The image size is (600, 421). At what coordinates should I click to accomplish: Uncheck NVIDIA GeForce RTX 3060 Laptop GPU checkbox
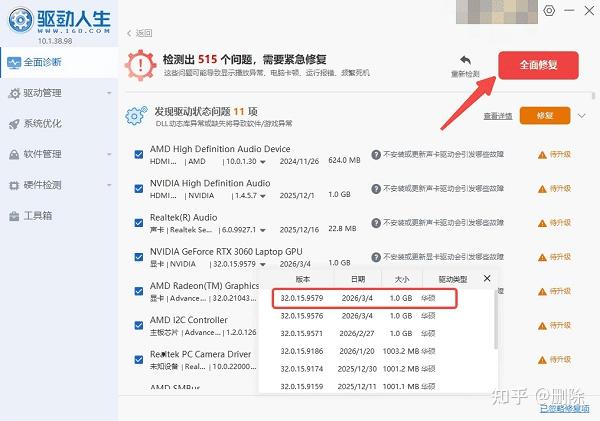pos(139,257)
